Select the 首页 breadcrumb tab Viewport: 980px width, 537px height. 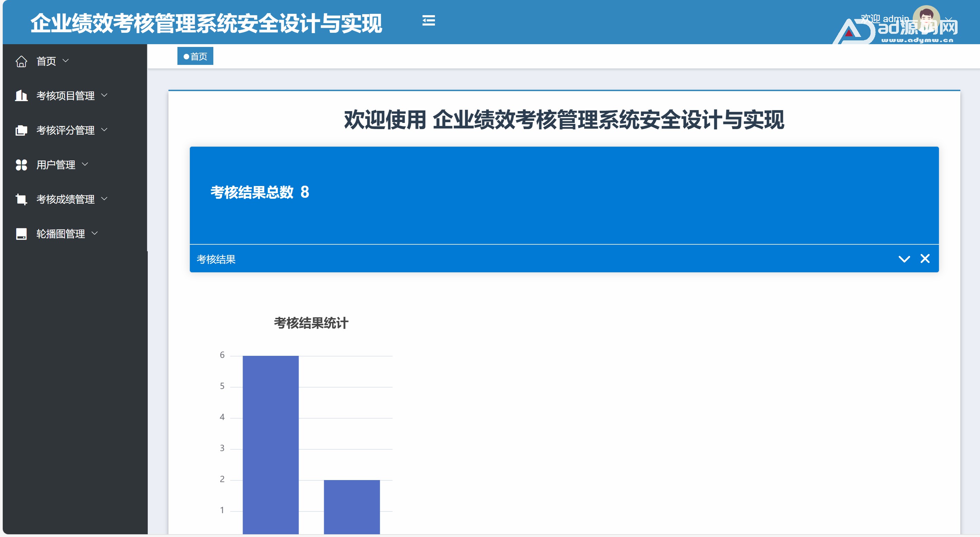coord(195,56)
